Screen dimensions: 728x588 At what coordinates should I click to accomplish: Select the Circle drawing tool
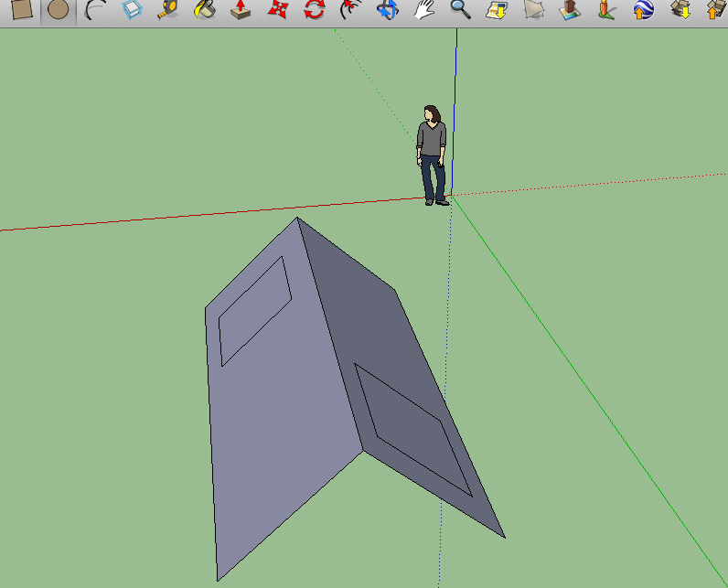click(59, 10)
